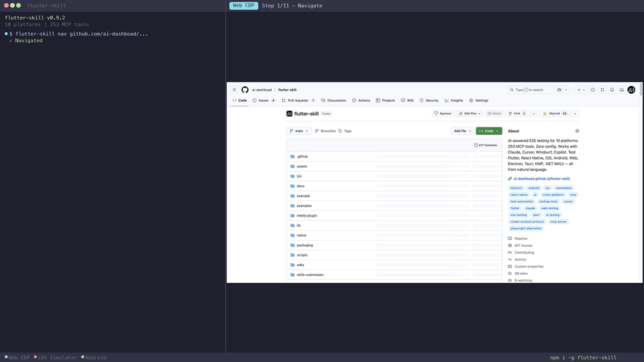Open the repository Settings tab
The width and height of the screenshot is (644, 362).
pyautogui.click(x=479, y=101)
